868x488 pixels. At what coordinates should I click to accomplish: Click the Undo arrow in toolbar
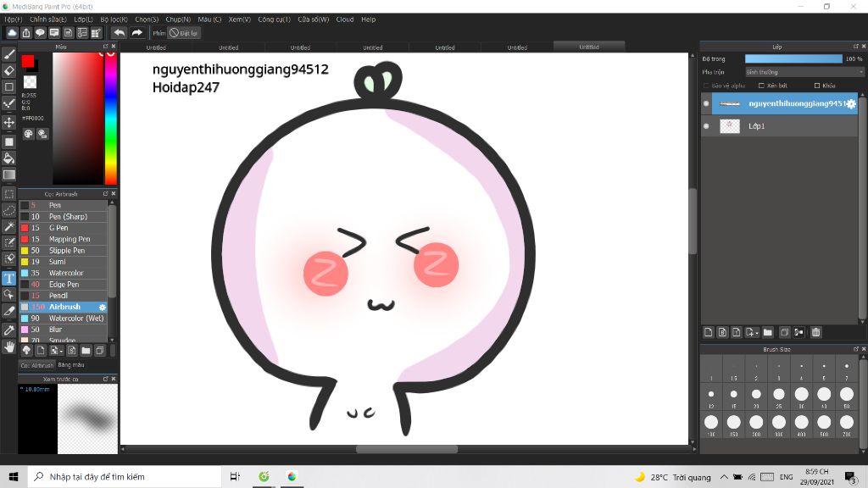[119, 33]
